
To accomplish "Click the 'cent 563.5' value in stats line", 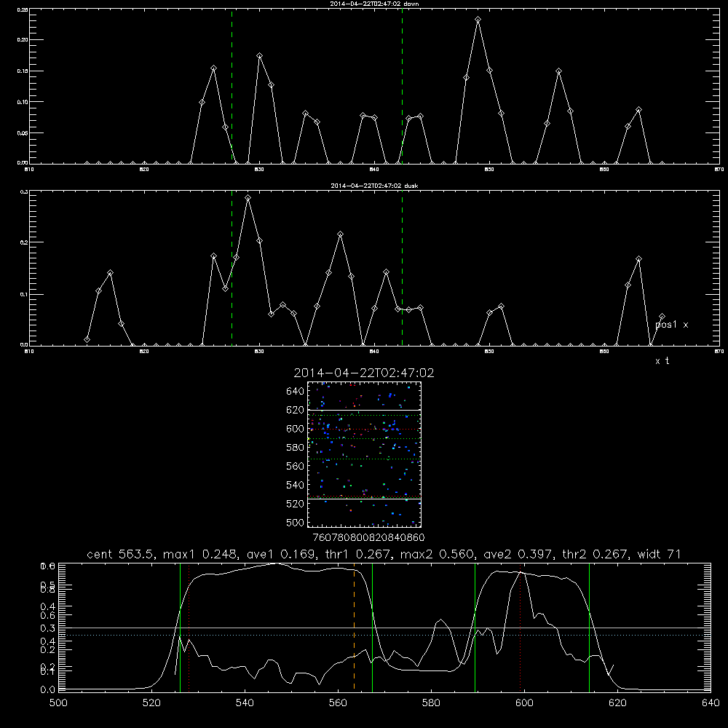I will click(121, 554).
